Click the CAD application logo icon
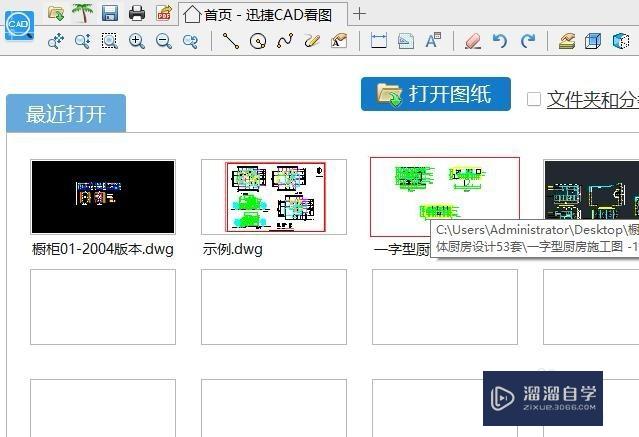639x437 pixels. 19,26
